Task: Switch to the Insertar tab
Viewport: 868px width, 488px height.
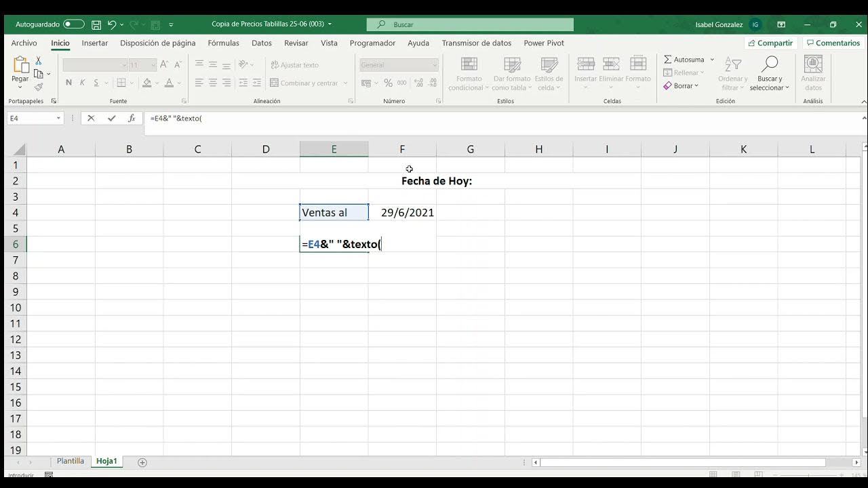Action: [95, 43]
